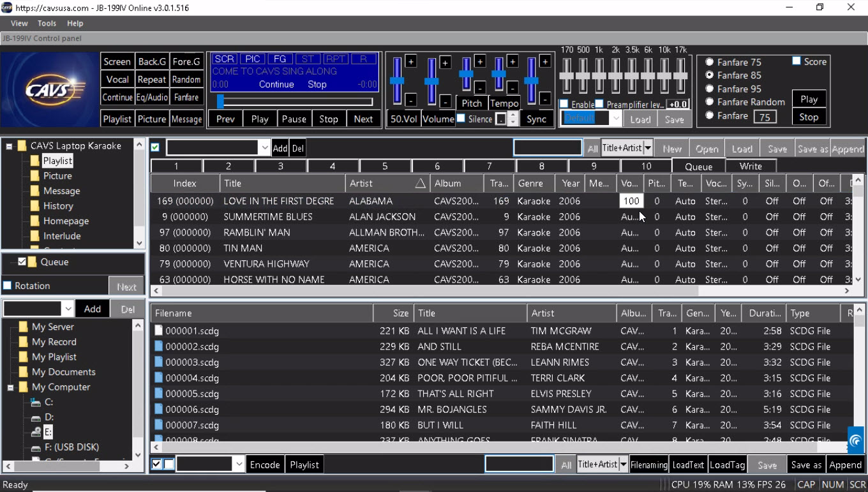Open the Default equalizer preset dropdown
Image resolution: width=868 pixels, height=492 pixels.
point(615,118)
